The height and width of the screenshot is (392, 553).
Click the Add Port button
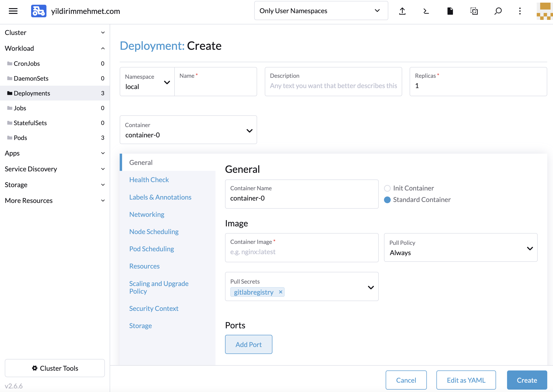248,344
